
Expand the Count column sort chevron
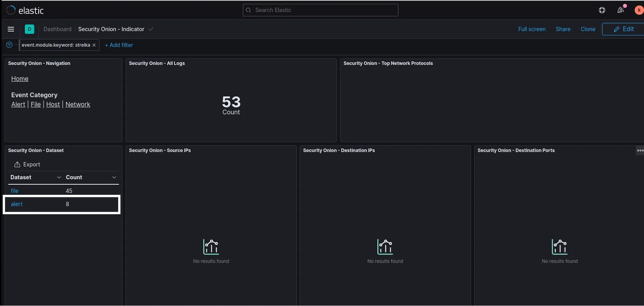(114, 177)
